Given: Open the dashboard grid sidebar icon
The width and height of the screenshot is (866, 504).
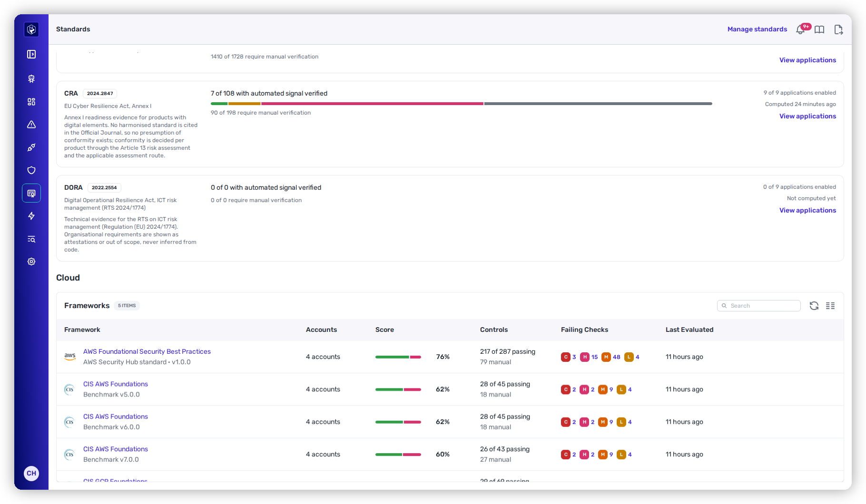Looking at the screenshot, I should [31, 102].
